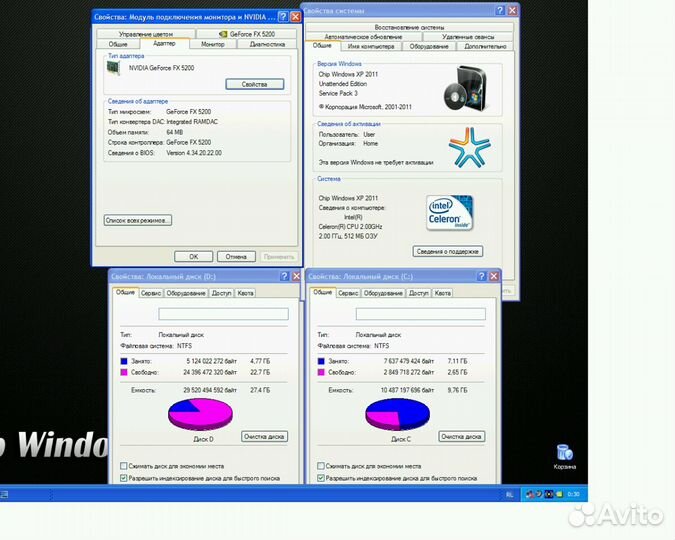The image size is (675, 540).
Task: Toggle indexing checkbox on disk C
Action: click(x=320, y=478)
